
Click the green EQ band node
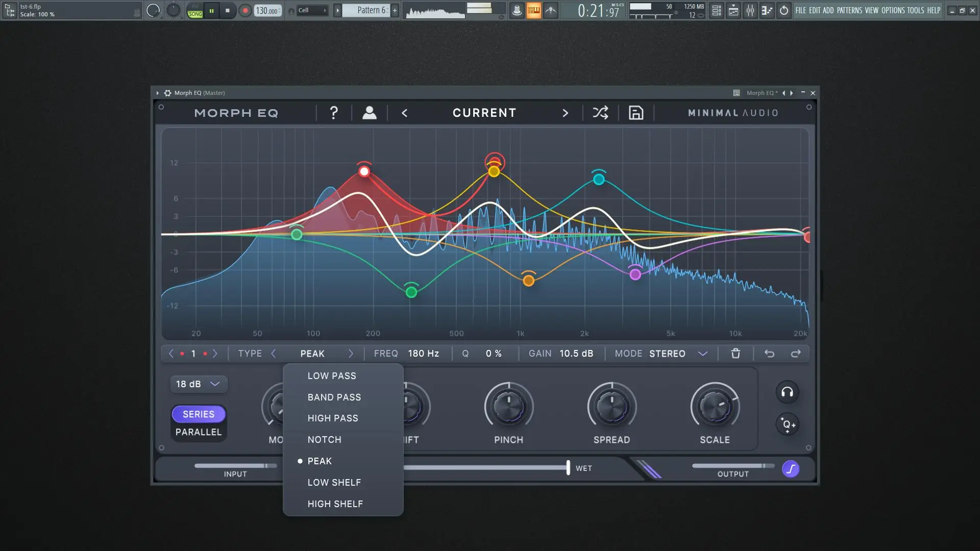click(x=411, y=292)
